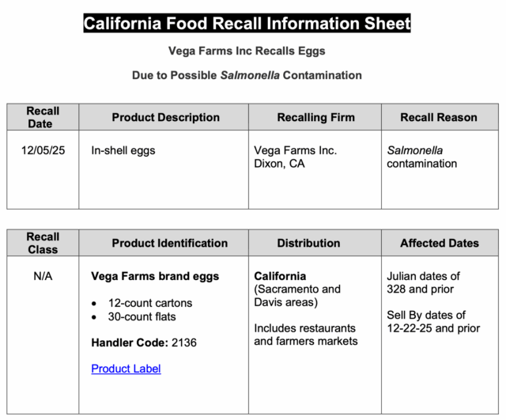The width and height of the screenshot is (506, 420).
Task: Click the California Food Recall Information Sheet title
Action: coord(247,23)
